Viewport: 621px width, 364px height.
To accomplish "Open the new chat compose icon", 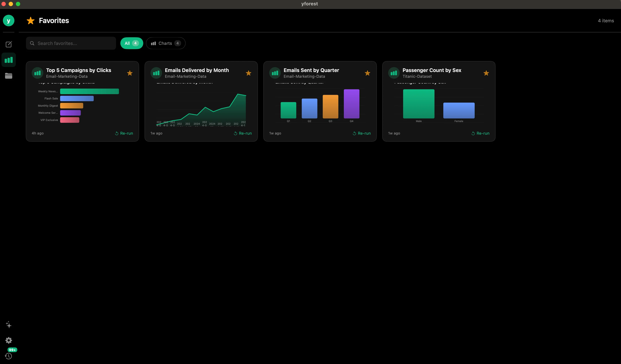I will 9,44.
